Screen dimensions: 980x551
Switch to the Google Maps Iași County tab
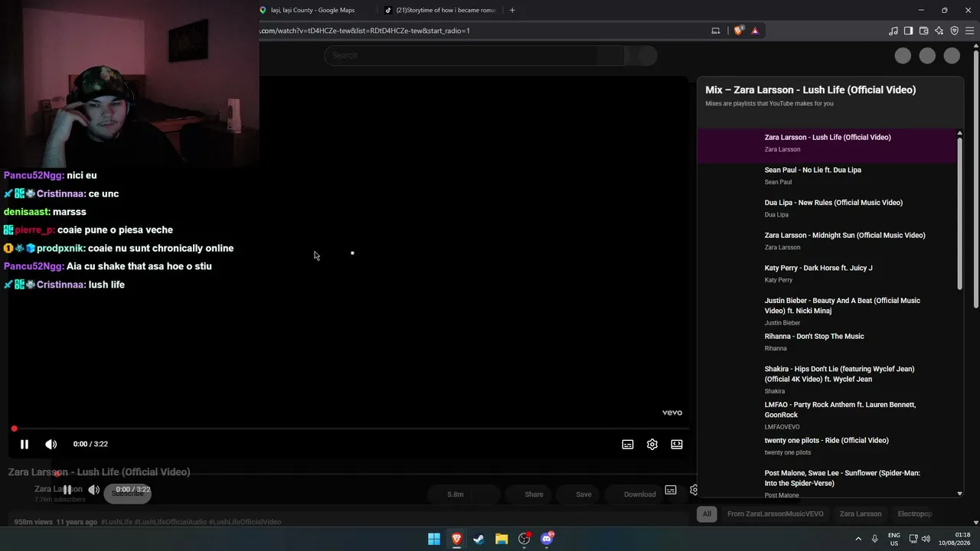pos(312,10)
